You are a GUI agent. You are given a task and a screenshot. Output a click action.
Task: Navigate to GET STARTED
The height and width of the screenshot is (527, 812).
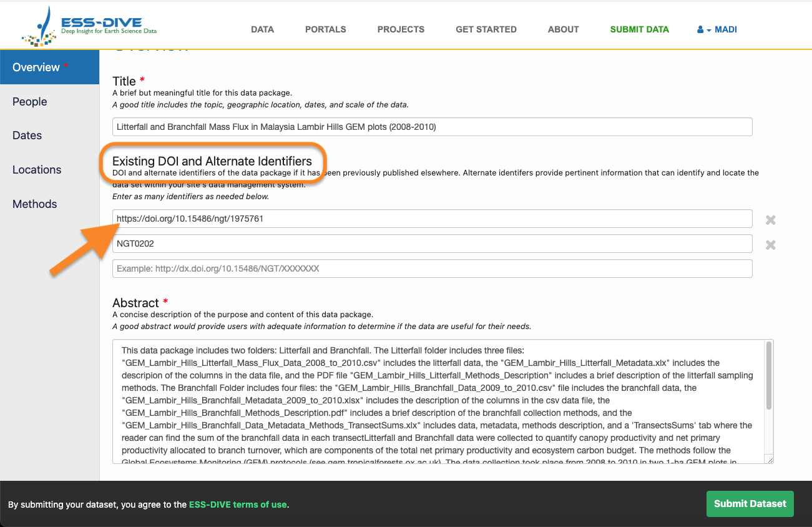point(486,29)
